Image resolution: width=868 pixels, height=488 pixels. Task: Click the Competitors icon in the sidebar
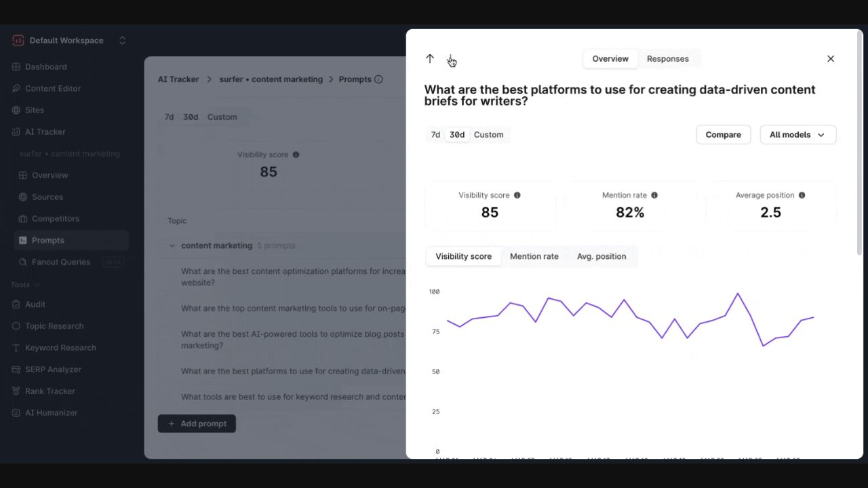[23, 219]
